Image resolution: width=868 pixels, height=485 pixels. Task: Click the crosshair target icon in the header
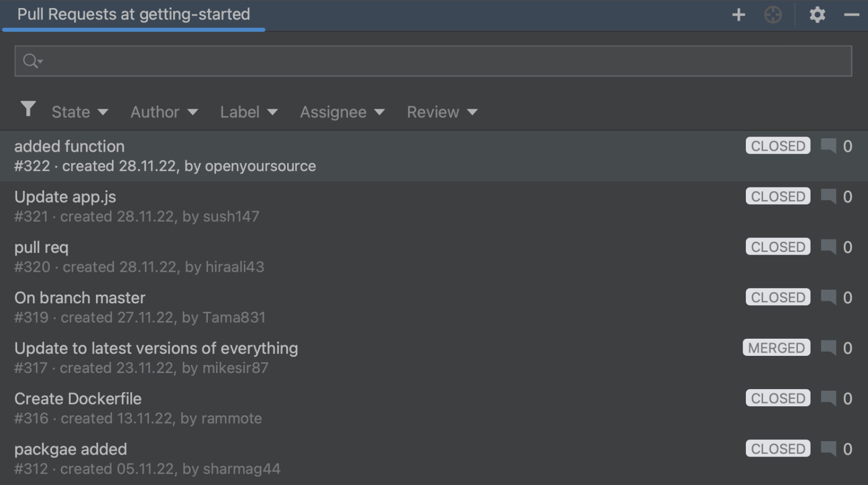coord(773,14)
